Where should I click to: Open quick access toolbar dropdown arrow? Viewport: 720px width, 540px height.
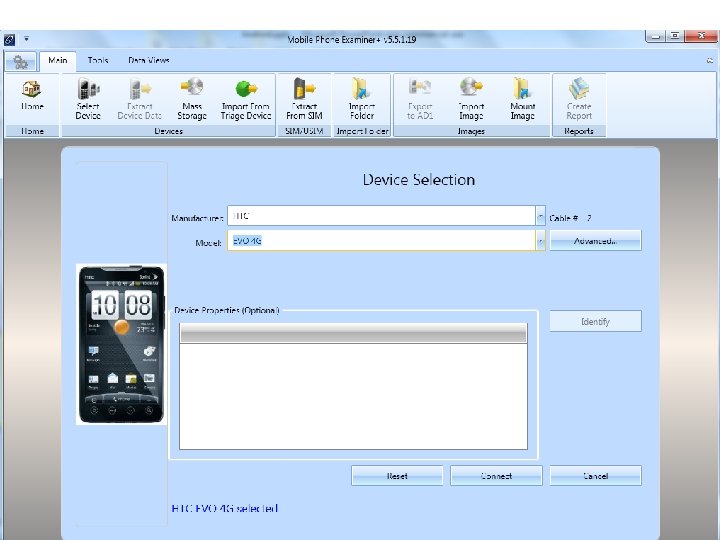click(26, 39)
